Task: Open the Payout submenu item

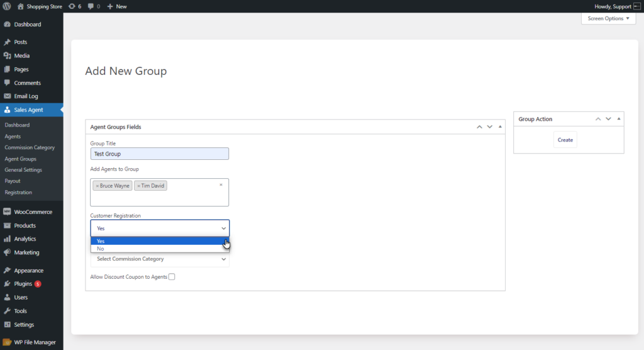Action: [13, 181]
